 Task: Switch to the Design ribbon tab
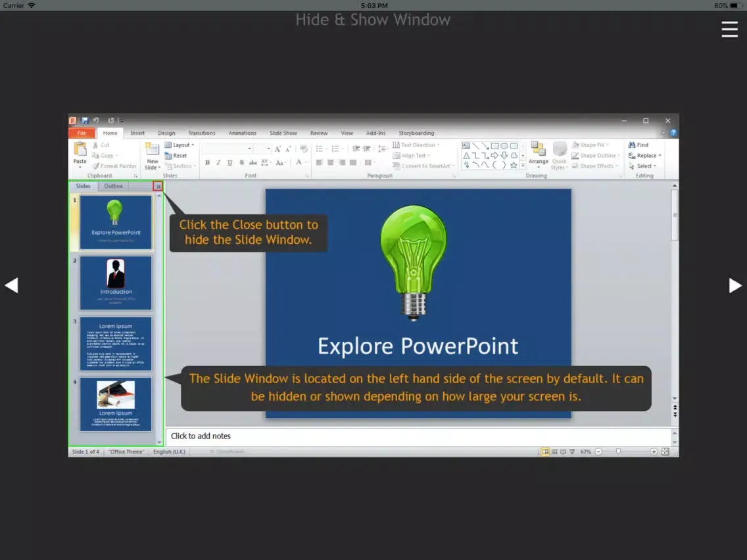pos(166,133)
